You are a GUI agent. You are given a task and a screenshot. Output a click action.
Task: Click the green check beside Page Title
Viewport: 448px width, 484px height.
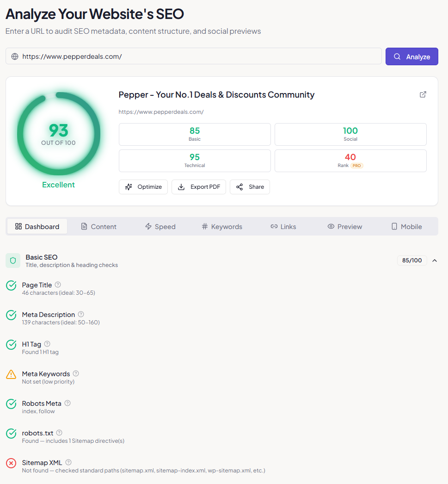11,285
